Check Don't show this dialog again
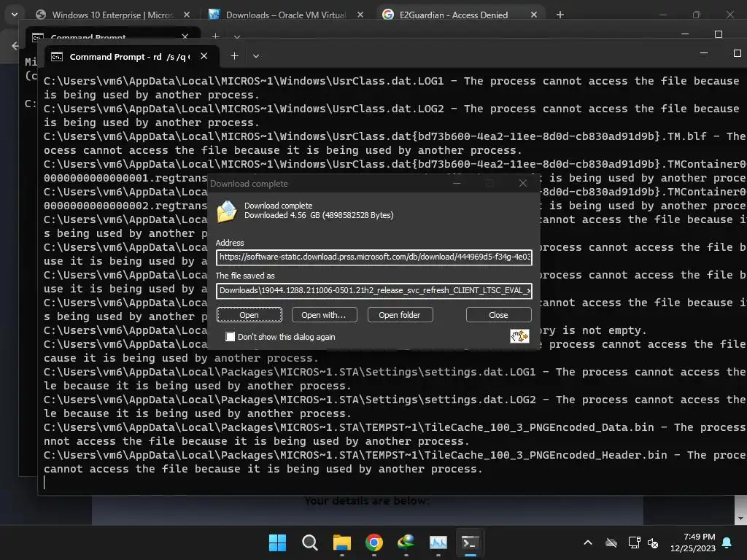The height and width of the screenshot is (560, 747). pos(231,337)
